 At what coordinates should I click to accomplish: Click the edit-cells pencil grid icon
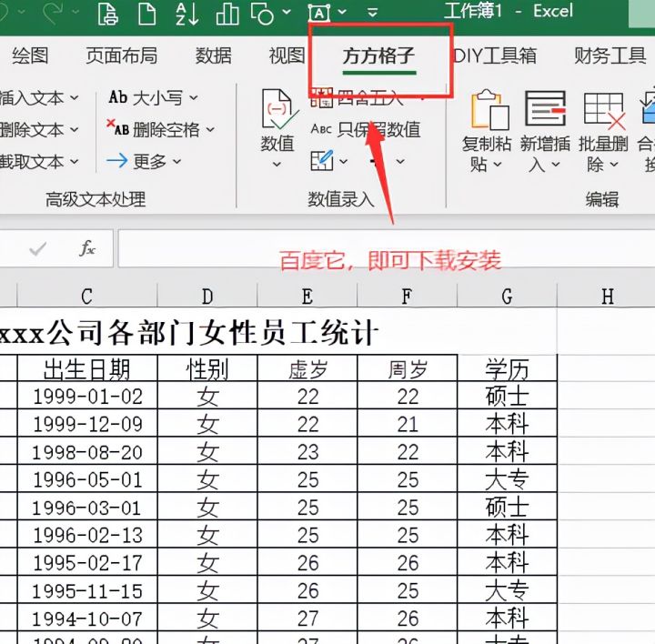pos(322,161)
